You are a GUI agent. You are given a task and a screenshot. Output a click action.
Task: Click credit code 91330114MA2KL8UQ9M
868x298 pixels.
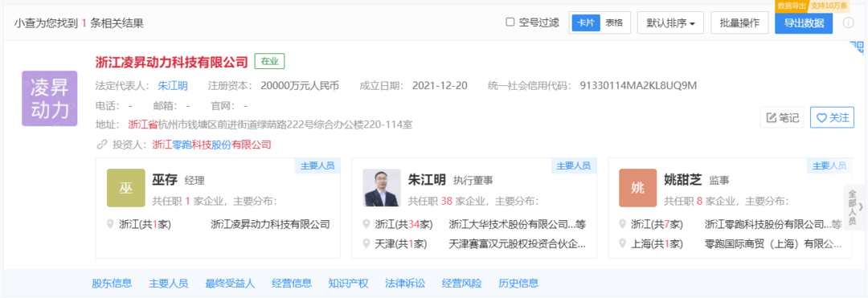(638, 86)
